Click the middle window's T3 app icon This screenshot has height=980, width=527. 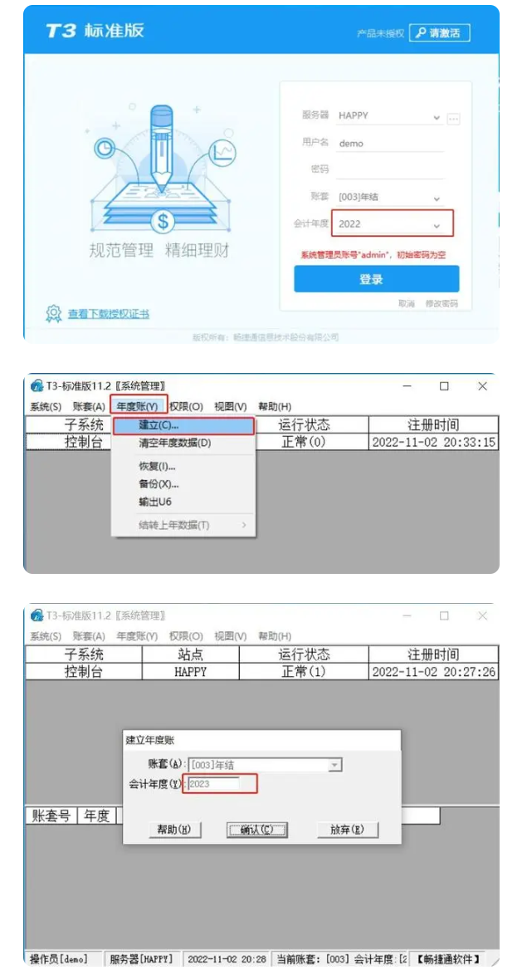[x=37, y=385]
